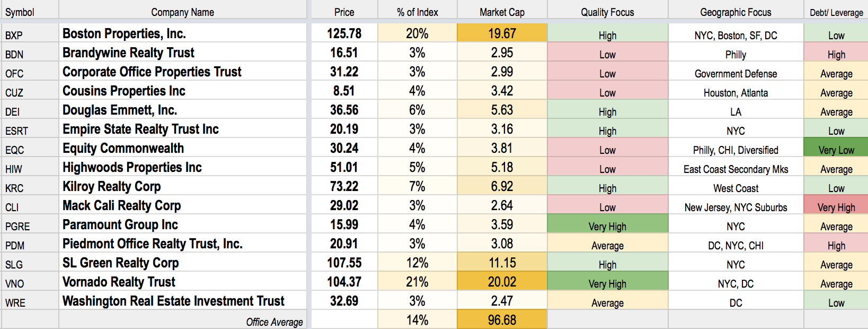Viewport: 868px width, 329px height.
Task: Click the % of Index header
Action: coord(418,11)
